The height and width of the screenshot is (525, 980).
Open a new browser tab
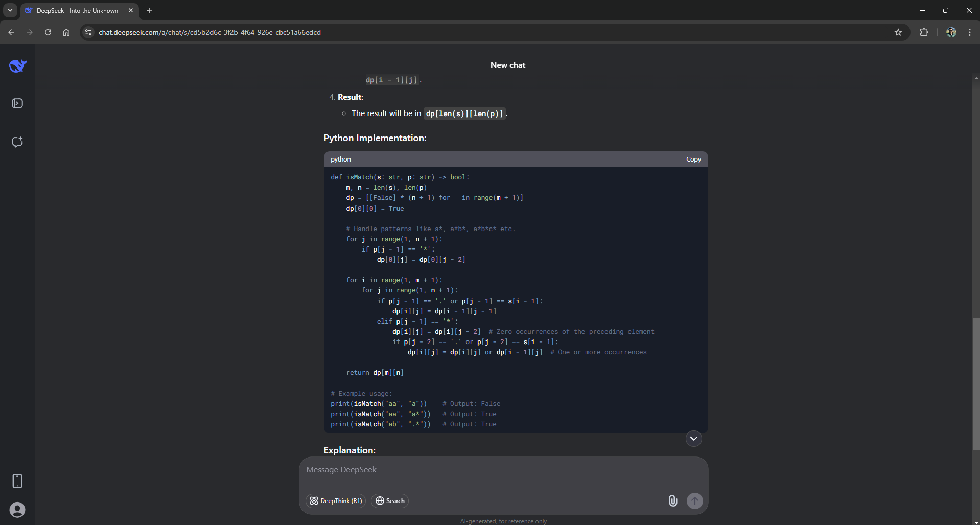(x=149, y=10)
